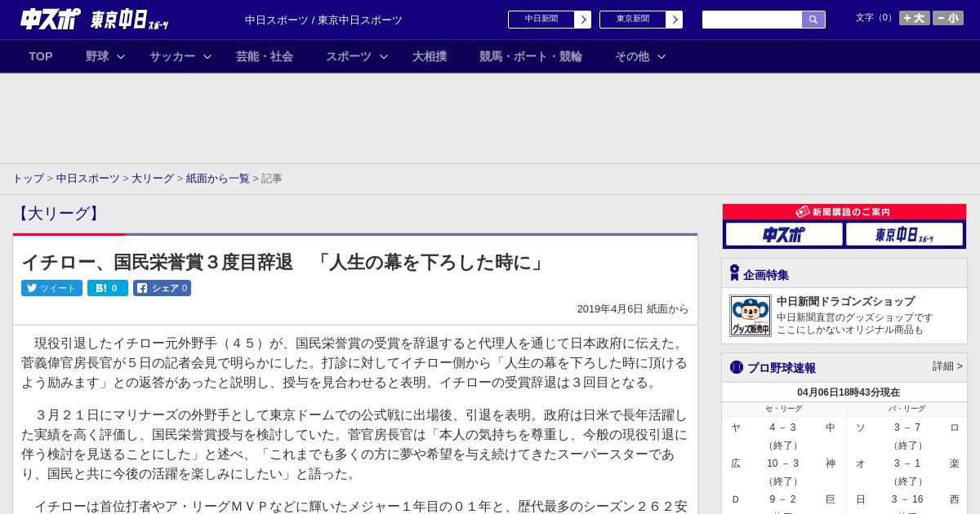980x514 pixels.
Task: Go to トップ breadcrumb link
Action: tap(28, 179)
